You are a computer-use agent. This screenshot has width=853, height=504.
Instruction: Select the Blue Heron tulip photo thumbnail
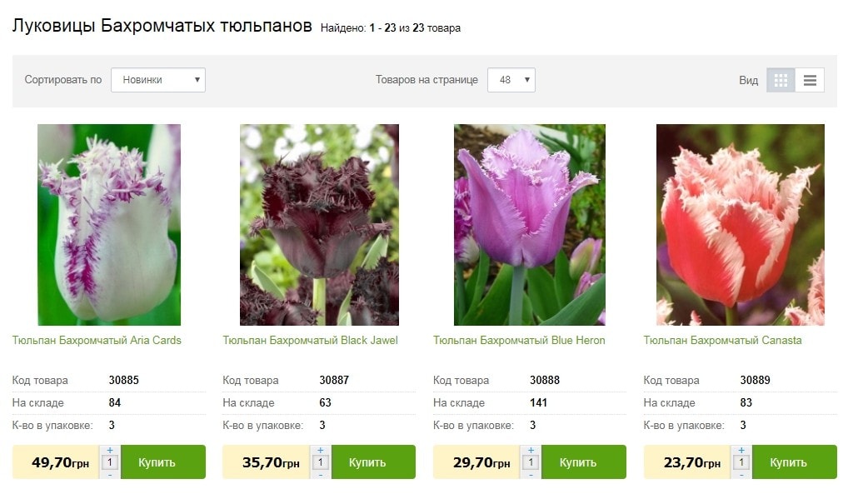click(530, 225)
